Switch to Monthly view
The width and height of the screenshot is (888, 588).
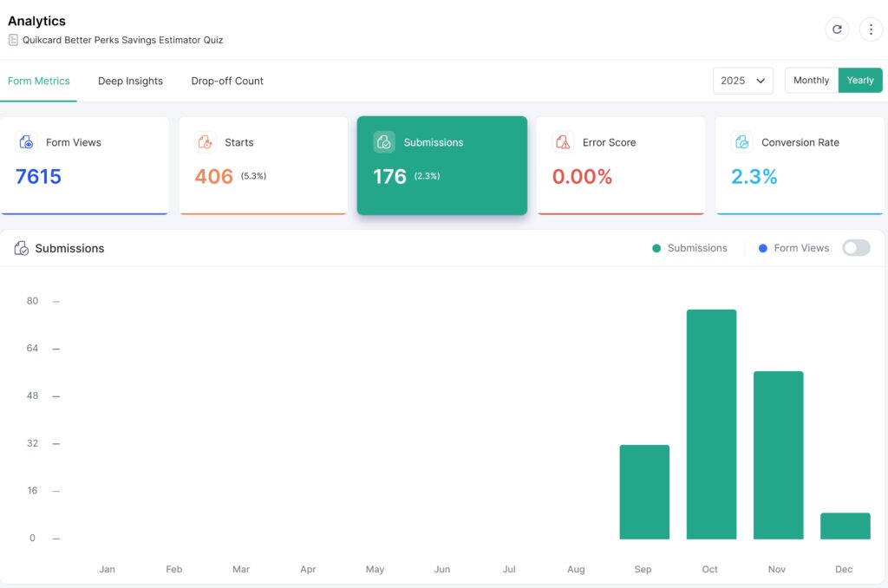[811, 81]
